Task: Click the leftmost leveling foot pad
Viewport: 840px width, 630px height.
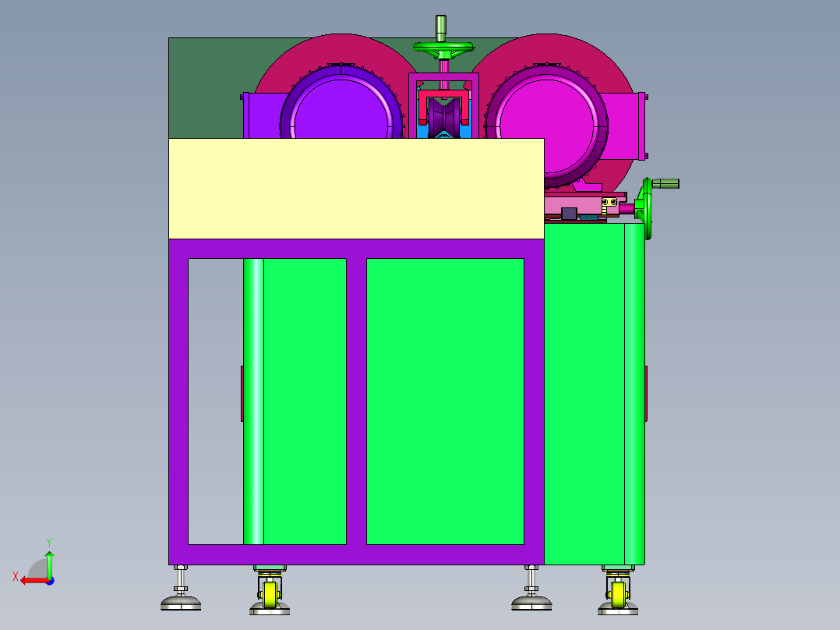Action: 181,604
